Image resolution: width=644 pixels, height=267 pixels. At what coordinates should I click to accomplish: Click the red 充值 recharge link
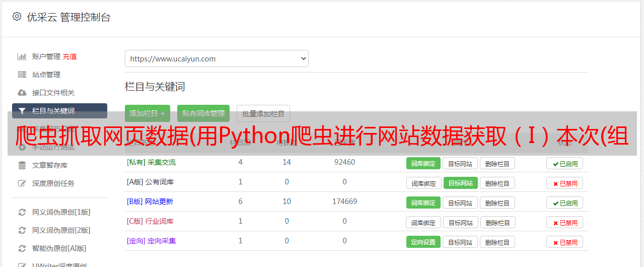click(70, 56)
